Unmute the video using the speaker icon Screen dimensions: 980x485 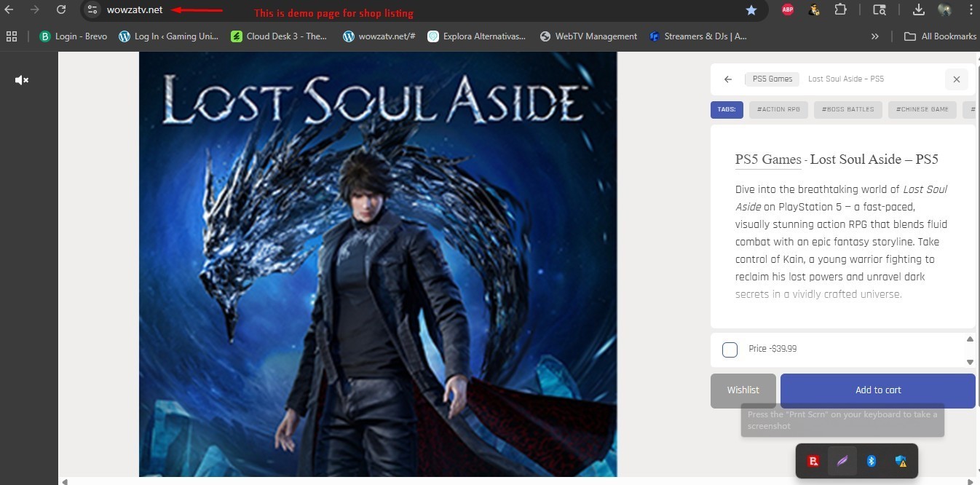(x=22, y=80)
